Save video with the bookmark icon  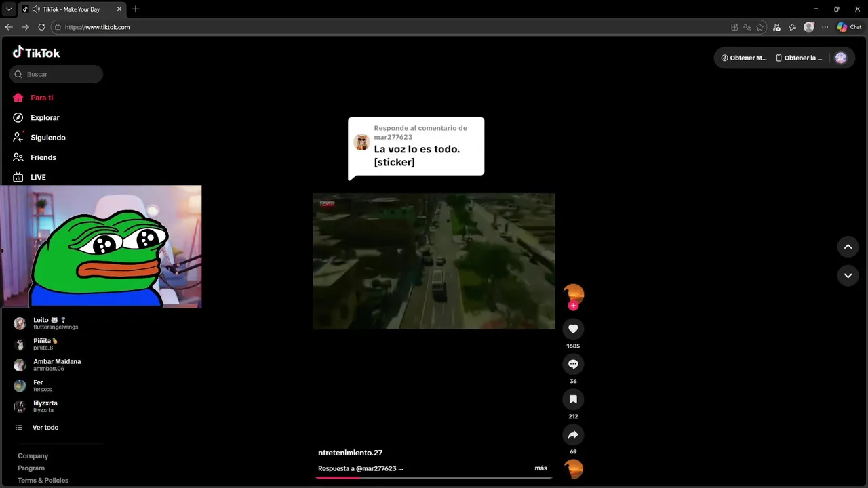pyautogui.click(x=573, y=399)
